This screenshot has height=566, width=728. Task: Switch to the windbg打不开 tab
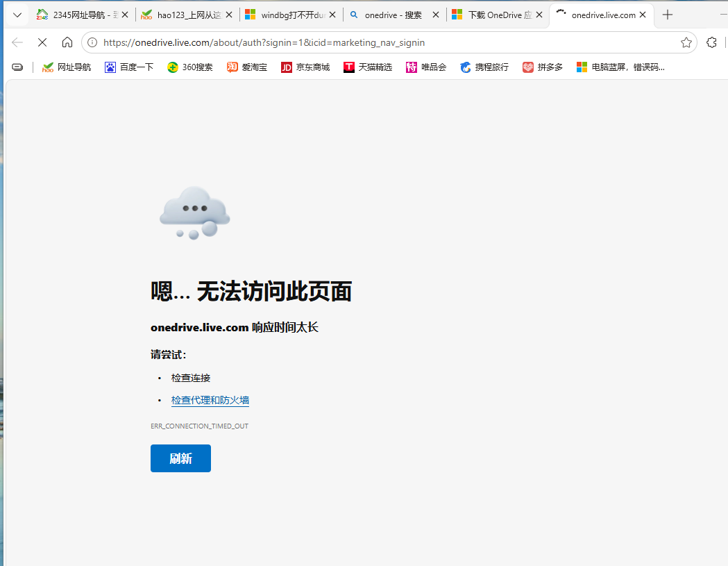point(291,15)
